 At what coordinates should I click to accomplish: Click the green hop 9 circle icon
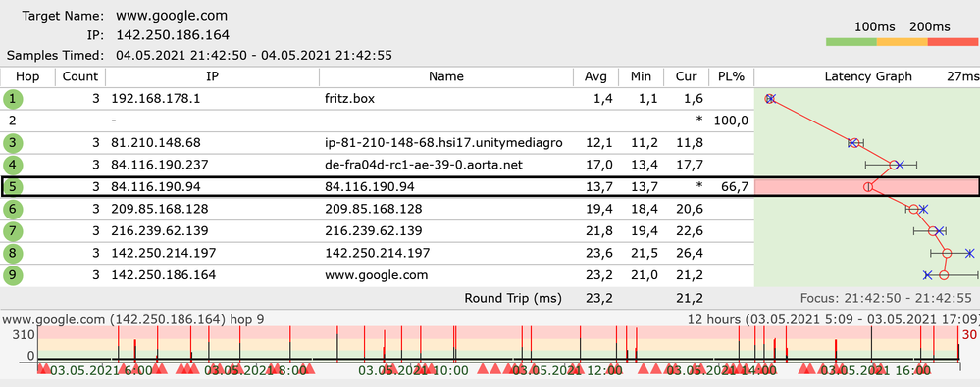(x=13, y=274)
